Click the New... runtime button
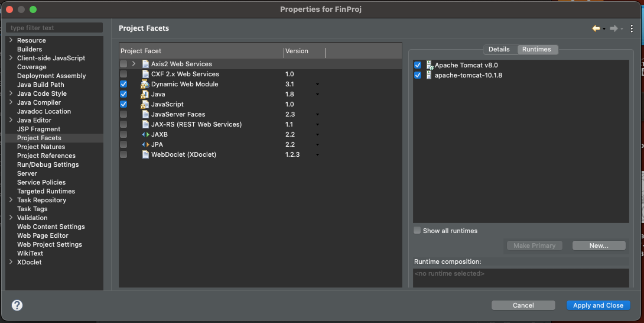 599,246
